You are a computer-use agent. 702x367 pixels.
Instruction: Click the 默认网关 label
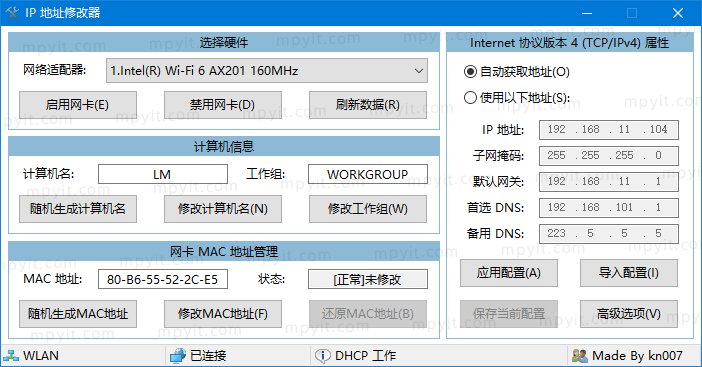pos(498,182)
